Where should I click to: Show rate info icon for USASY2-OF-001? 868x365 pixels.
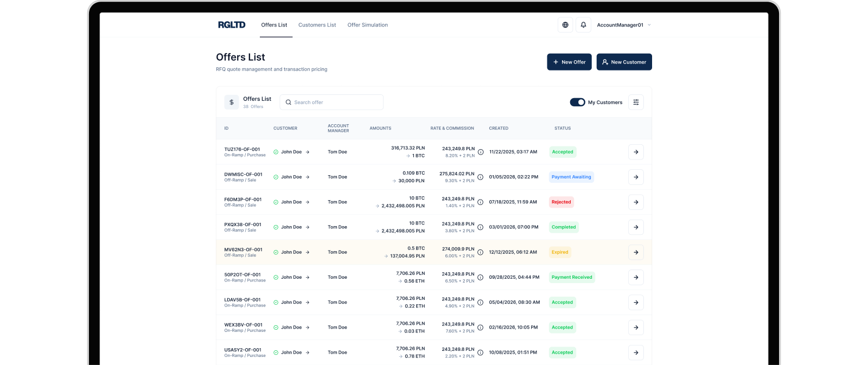[x=480, y=353]
